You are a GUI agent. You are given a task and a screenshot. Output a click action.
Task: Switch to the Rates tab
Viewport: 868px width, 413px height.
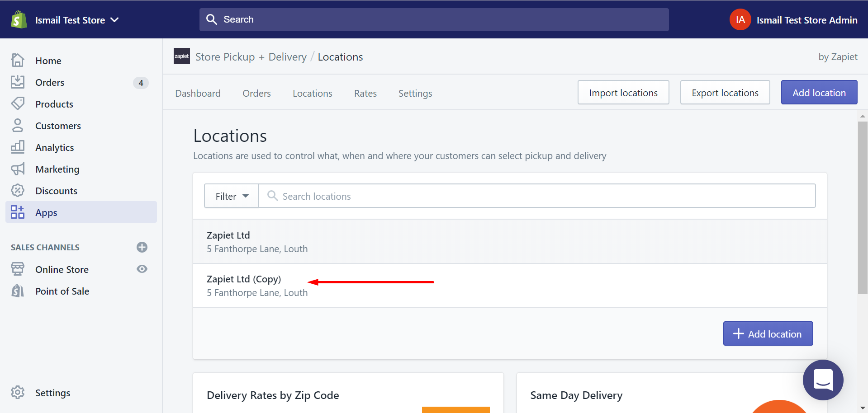click(x=365, y=93)
